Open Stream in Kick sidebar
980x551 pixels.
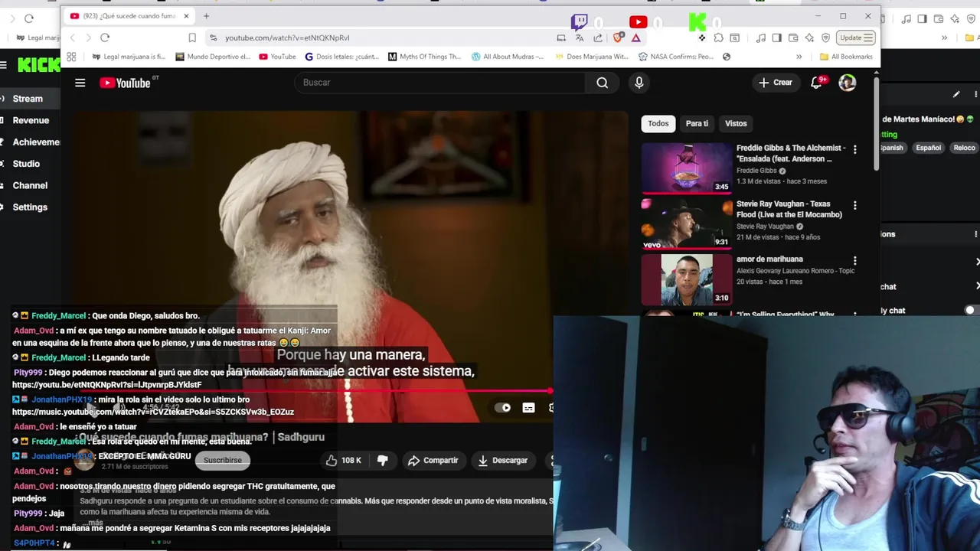point(28,99)
